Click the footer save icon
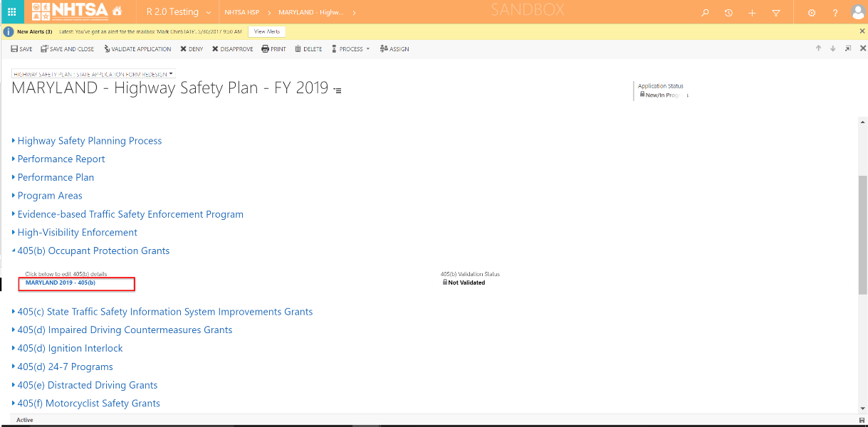 [862, 421]
